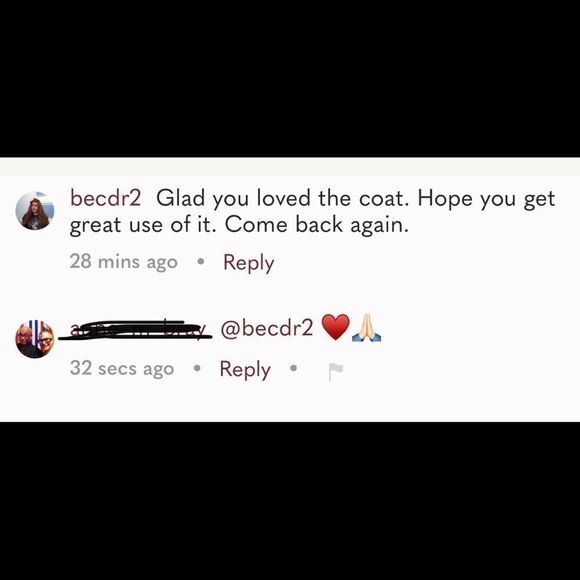Screen dimensions: 580x580
Task: Flag the second comment with the flag icon
Action: tap(336, 371)
